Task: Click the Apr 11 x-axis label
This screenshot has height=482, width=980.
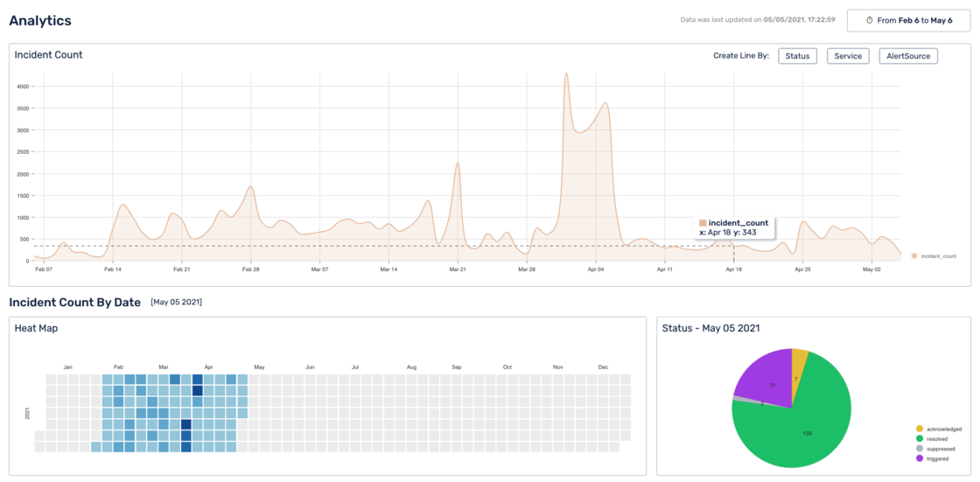Action: tap(664, 269)
